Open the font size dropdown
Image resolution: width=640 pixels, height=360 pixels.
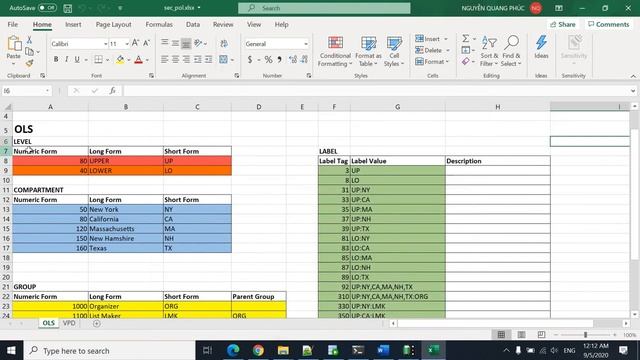(127, 44)
